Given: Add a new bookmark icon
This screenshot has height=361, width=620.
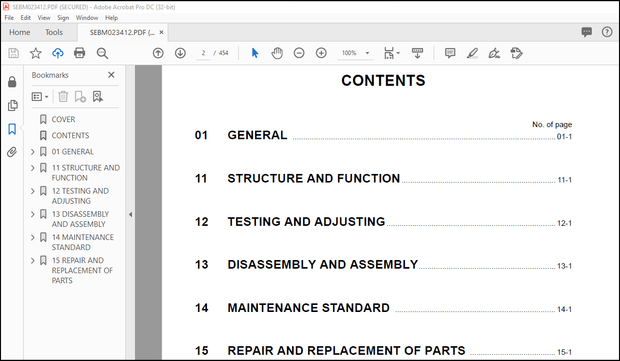Looking at the screenshot, I should (80, 96).
